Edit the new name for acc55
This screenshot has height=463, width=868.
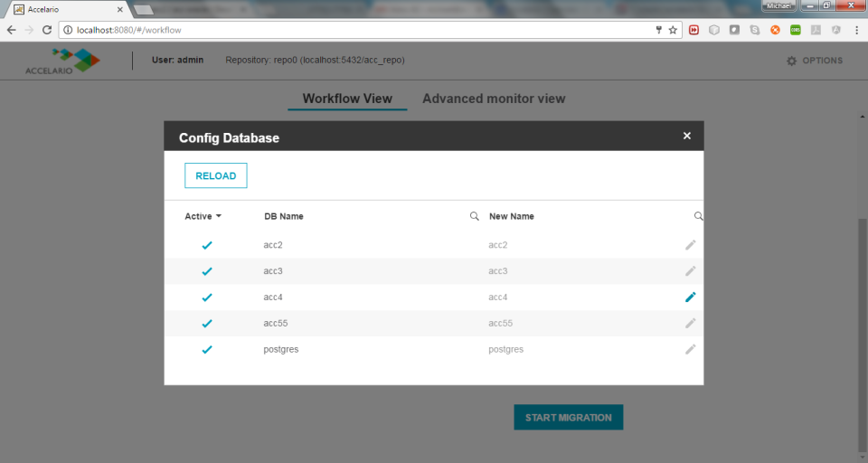click(690, 323)
